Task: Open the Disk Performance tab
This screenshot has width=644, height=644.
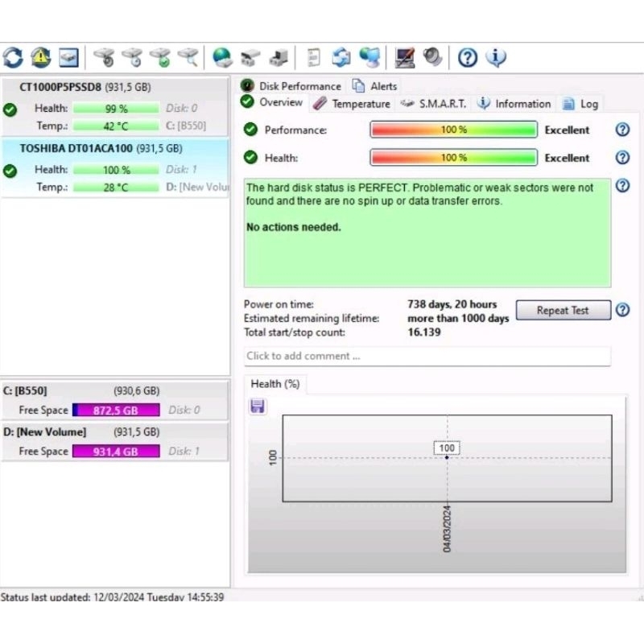Action: [291, 86]
